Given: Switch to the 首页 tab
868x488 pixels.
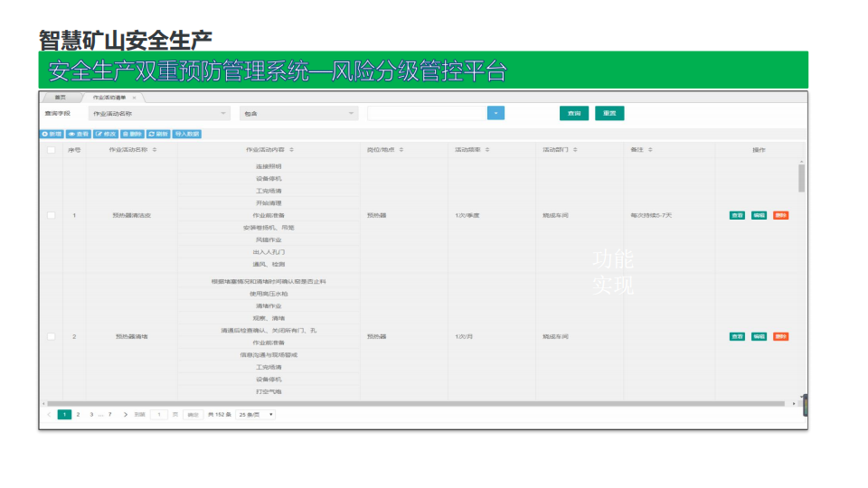Looking at the screenshot, I should coord(61,98).
